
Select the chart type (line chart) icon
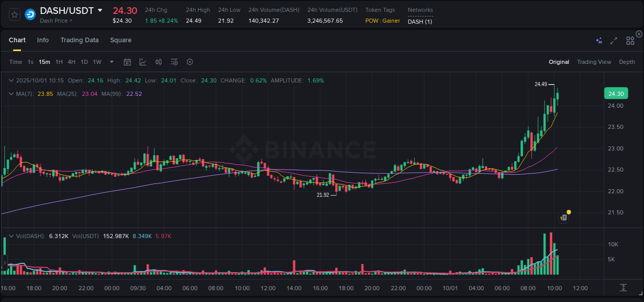(143, 61)
